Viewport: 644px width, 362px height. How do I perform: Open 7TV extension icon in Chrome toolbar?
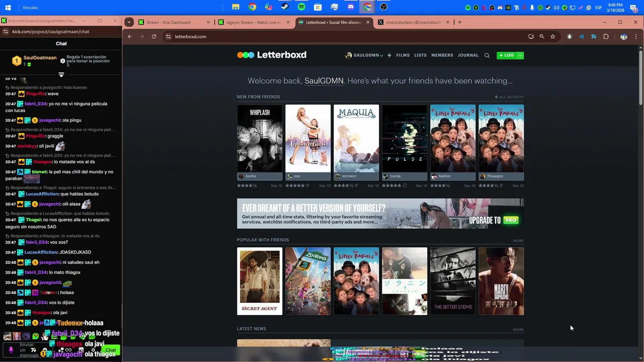(594, 37)
